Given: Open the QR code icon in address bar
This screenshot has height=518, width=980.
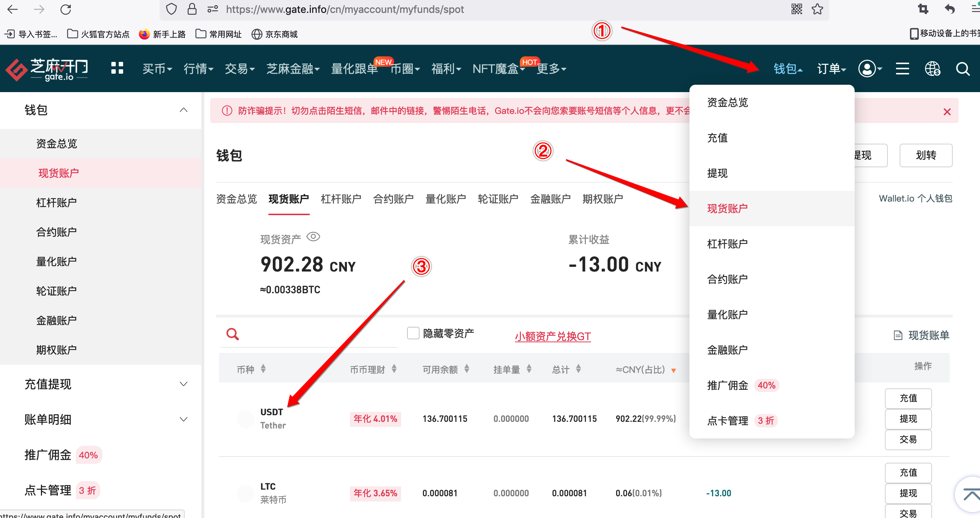Looking at the screenshot, I should click(796, 9).
